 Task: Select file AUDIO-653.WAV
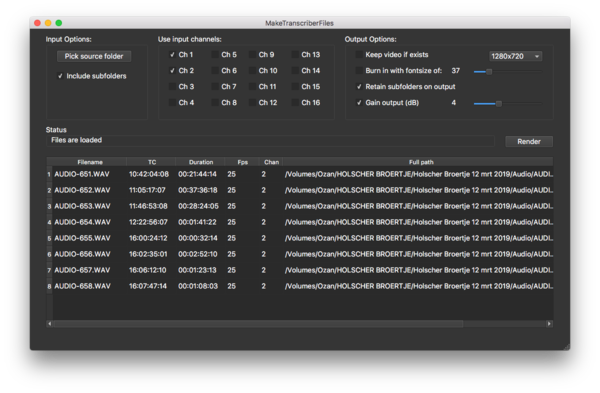[82, 206]
